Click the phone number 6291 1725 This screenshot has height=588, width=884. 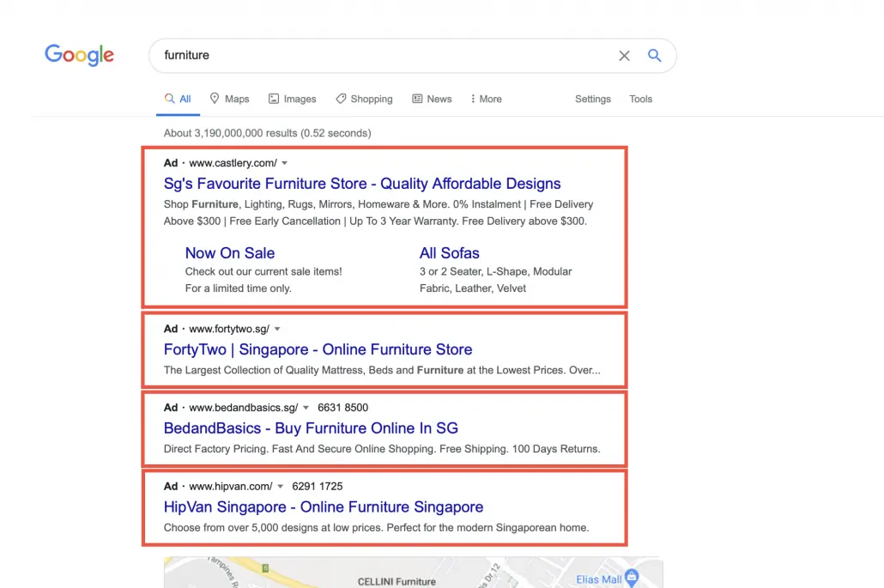tap(318, 487)
